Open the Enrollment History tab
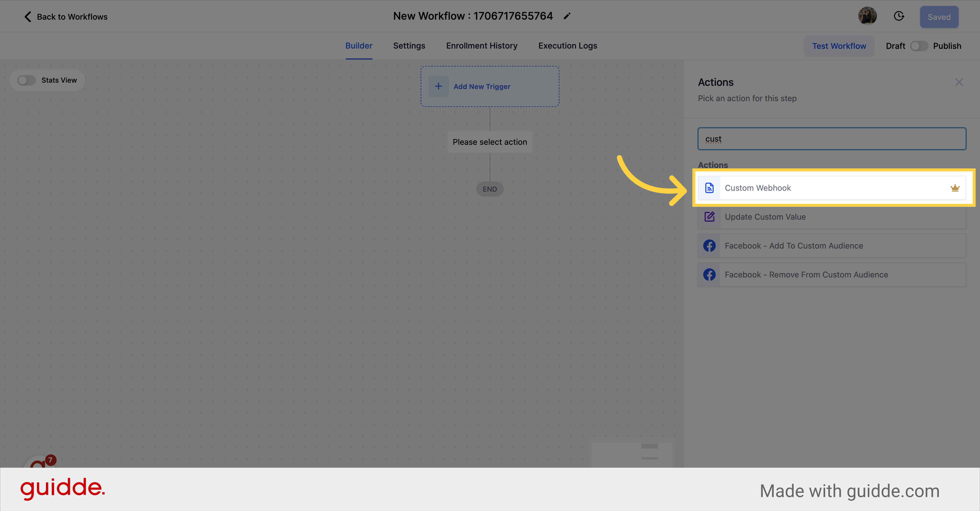This screenshot has height=511, width=980. click(x=482, y=46)
